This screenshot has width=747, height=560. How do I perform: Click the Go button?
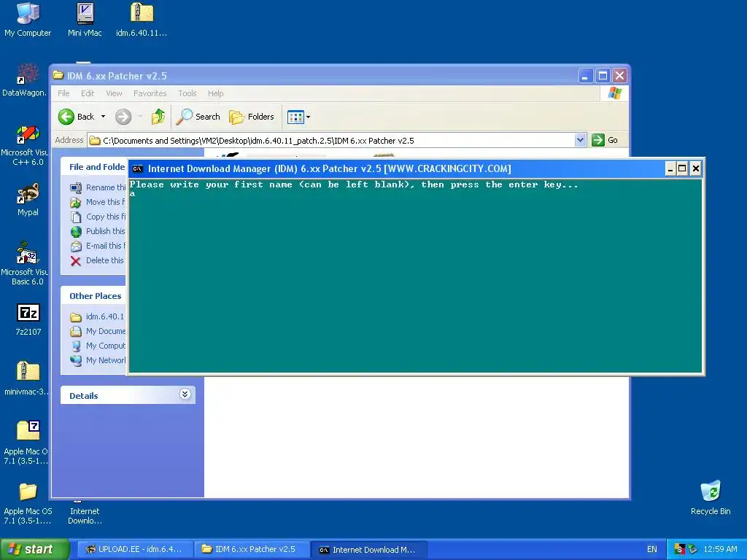tap(605, 140)
